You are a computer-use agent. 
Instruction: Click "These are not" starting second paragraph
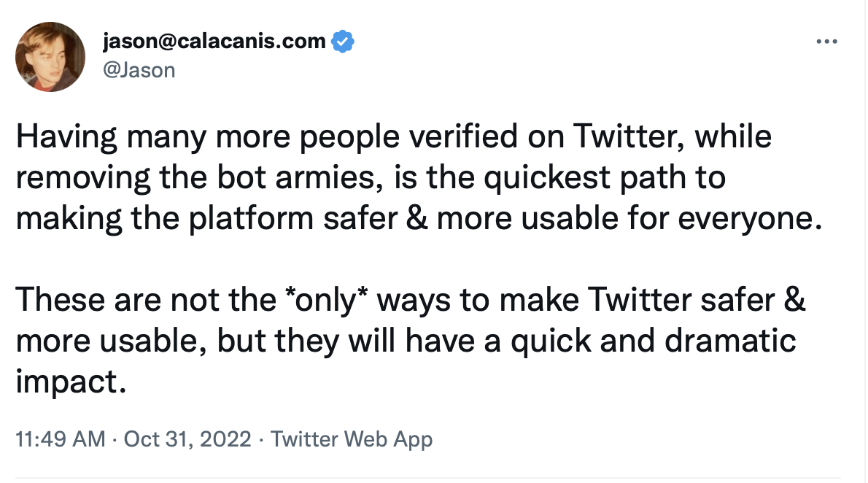[x=99, y=301]
